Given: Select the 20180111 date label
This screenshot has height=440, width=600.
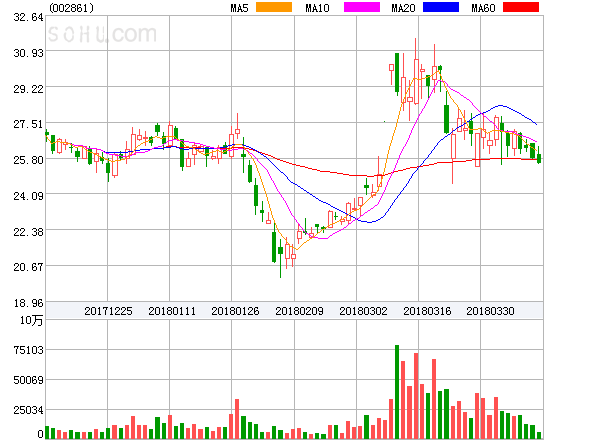Looking at the screenshot, I should pyautogui.click(x=172, y=311).
